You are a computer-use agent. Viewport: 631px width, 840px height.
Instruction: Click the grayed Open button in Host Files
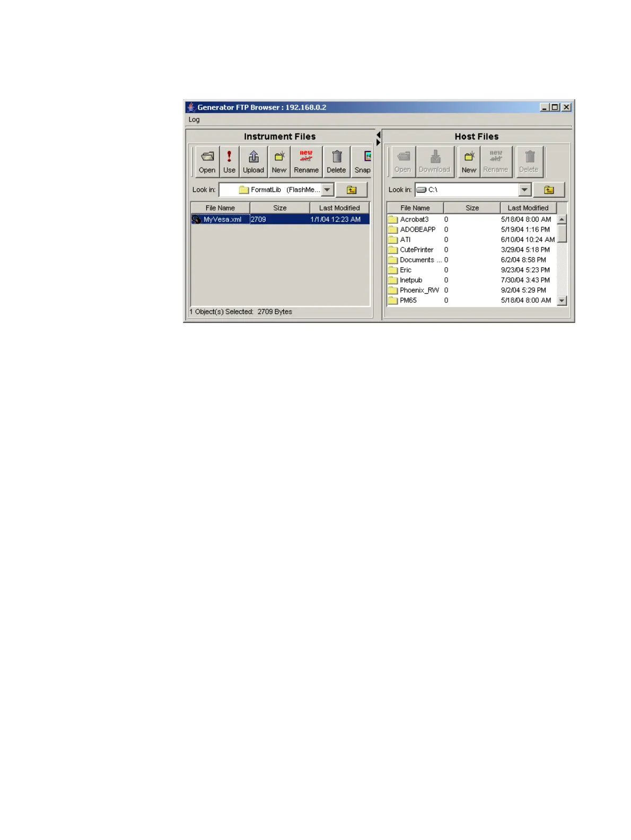point(403,162)
